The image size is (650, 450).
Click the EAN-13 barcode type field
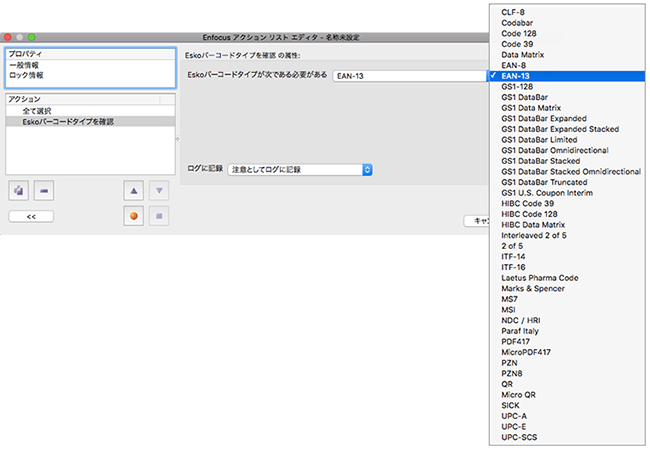[x=410, y=76]
